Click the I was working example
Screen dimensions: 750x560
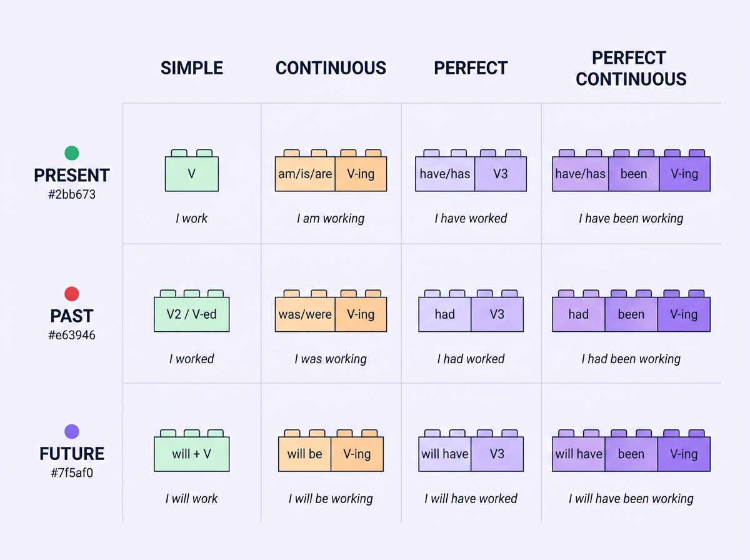pos(331,359)
